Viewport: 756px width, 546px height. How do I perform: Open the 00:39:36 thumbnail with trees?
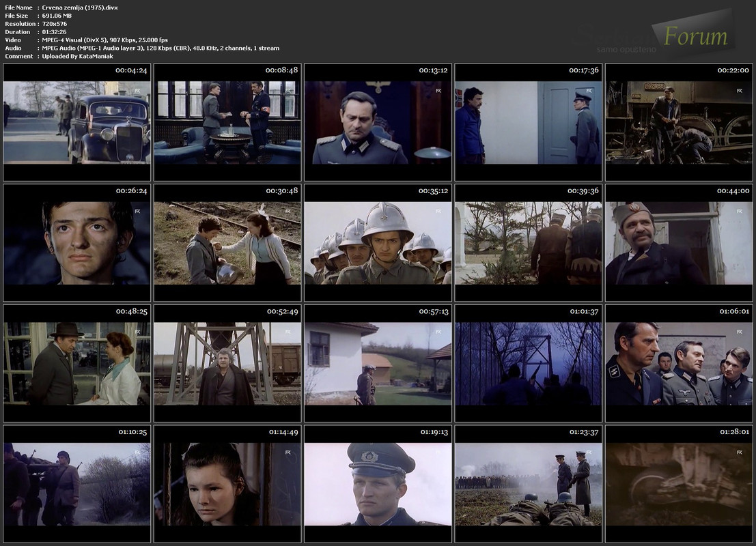point(529,242)
